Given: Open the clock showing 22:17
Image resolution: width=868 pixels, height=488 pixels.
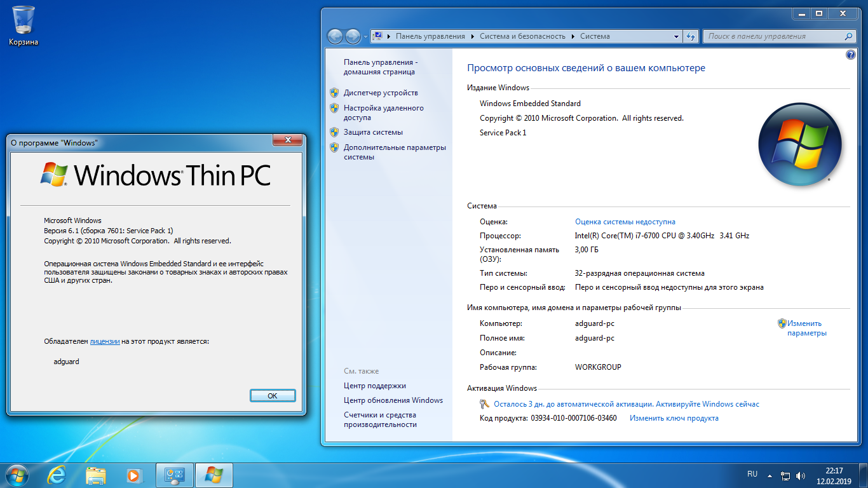Looking at the screenshot, I should click(x=834, y=475).
